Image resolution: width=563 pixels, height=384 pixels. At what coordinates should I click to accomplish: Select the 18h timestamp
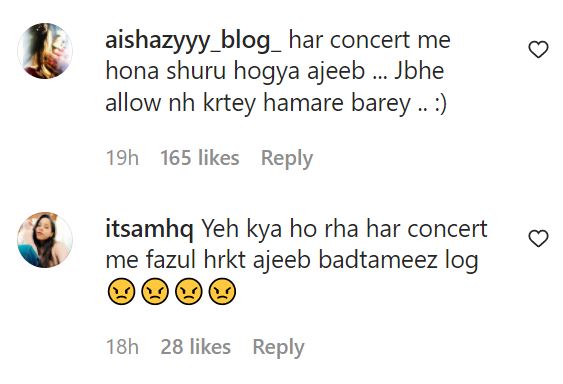pos(122,347)
